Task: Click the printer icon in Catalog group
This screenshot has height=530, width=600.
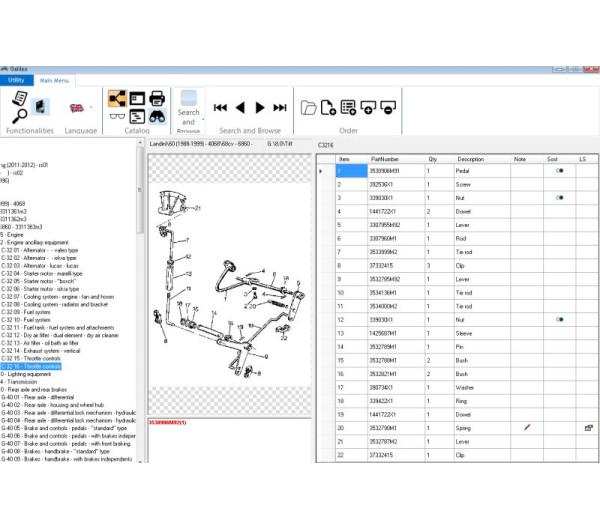Action: 157,98
